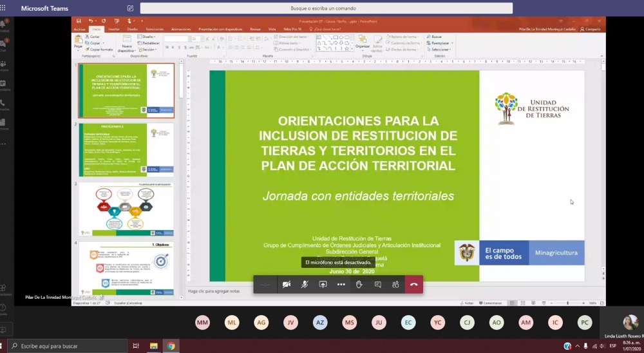Toggle the Notas pane in status bar

click(x=466, y=303)
